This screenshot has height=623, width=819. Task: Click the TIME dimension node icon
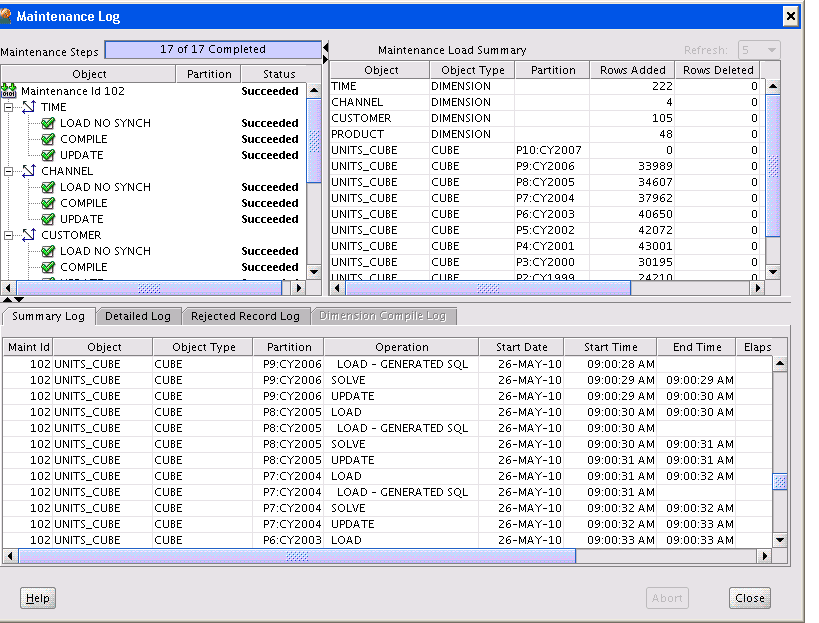click(29, 107)
